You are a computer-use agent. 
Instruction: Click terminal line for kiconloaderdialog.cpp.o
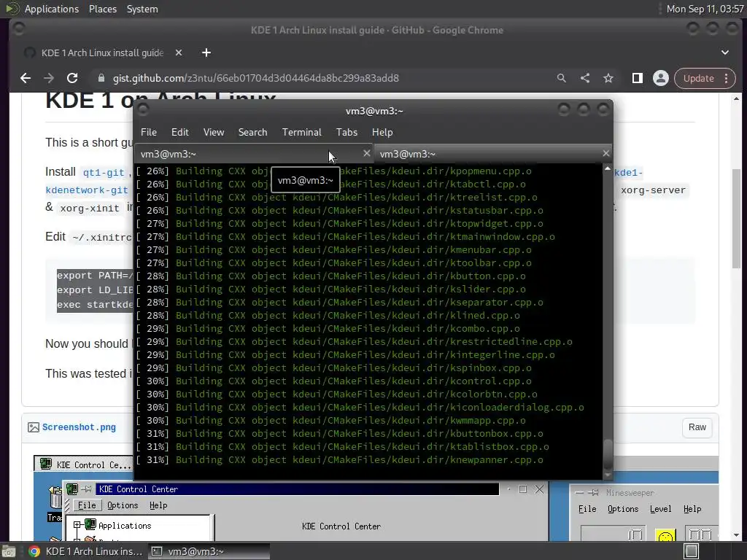pos(360,408)
